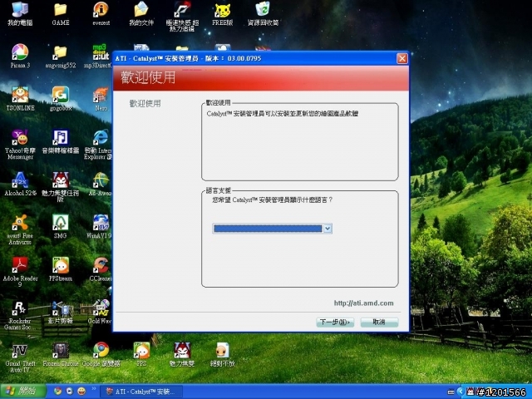532x399 pixels.
Task: Close the Catalyst install manager window
Action: point(402,59)
